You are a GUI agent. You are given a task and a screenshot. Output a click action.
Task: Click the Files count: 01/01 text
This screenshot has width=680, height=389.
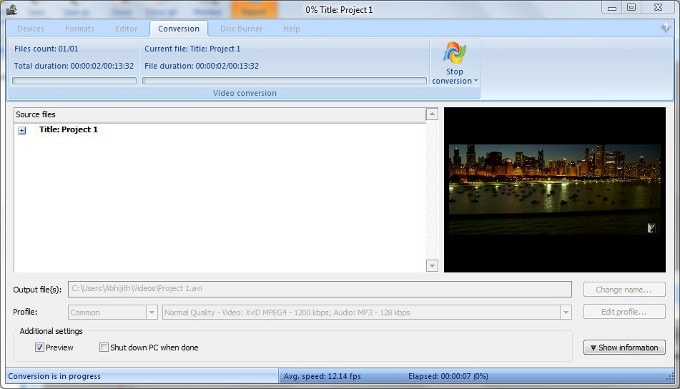coord(46,49)
